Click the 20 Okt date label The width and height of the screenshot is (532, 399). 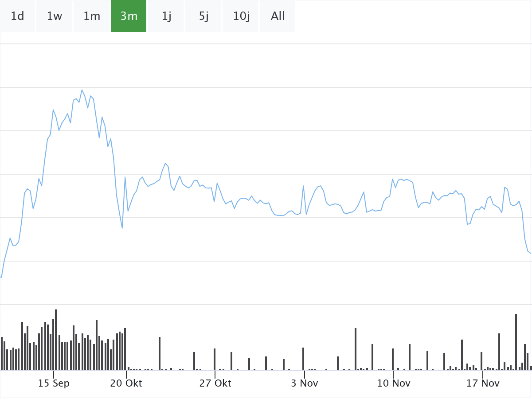[x=126, y=383]
